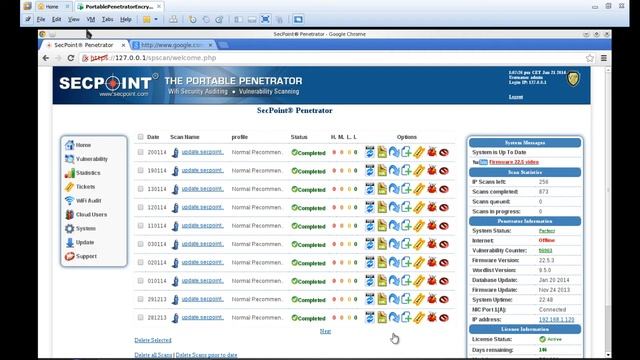Viewport: 640px width, 360px height.
Task: Click the blue arrow icon in row 020114
Action: click(394, 262)
